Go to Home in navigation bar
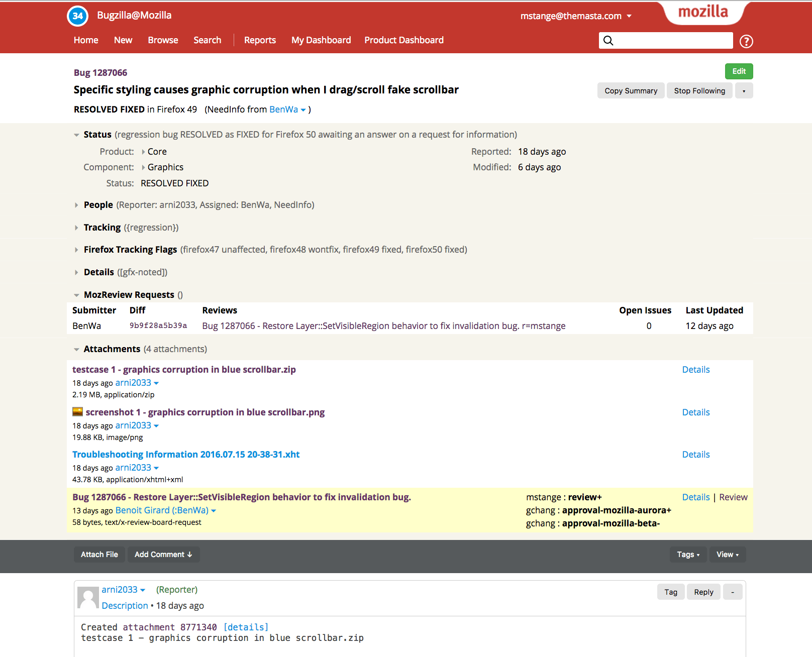The height and width of the screenshot is (657, 812). [x=86, y=40]
